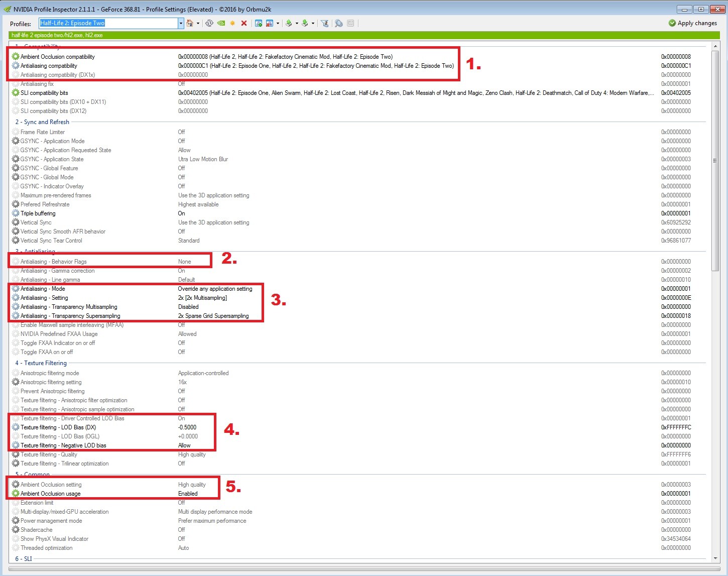Select the '6 - SLI' group header

(x=23, y=559)
